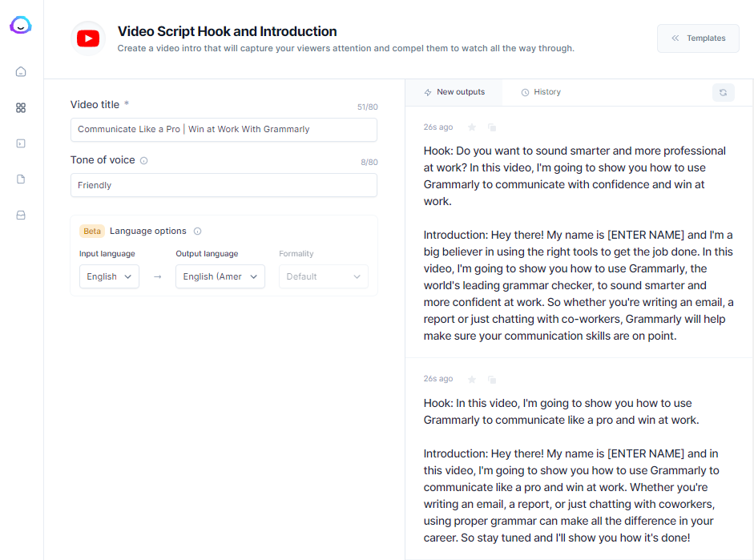Click the second output's Introduction paragraph
The width and height of the screenshot is (754, 560).
tap(571, 496)
